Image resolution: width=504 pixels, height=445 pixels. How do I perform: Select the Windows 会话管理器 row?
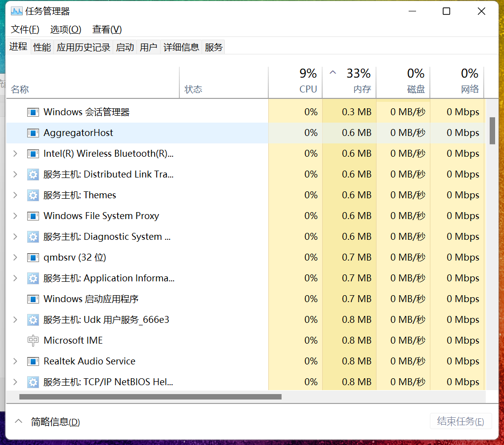[x=246, y=112]
